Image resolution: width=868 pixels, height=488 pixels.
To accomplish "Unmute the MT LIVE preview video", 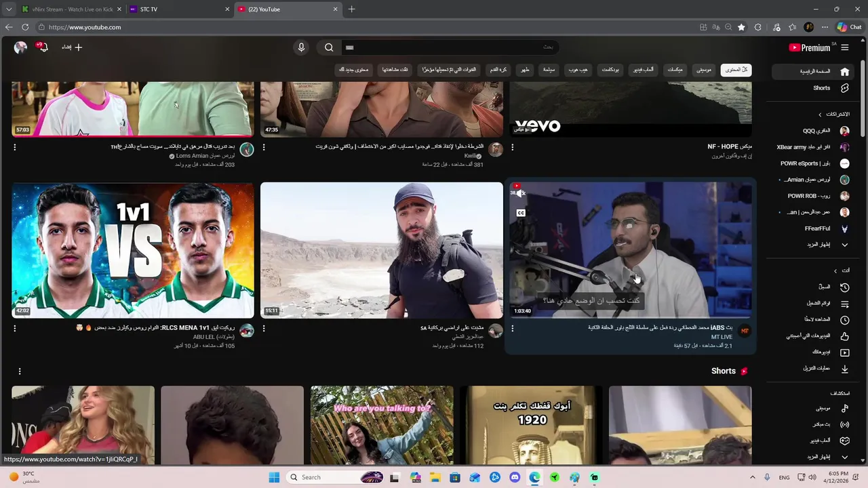I will 520,193.
